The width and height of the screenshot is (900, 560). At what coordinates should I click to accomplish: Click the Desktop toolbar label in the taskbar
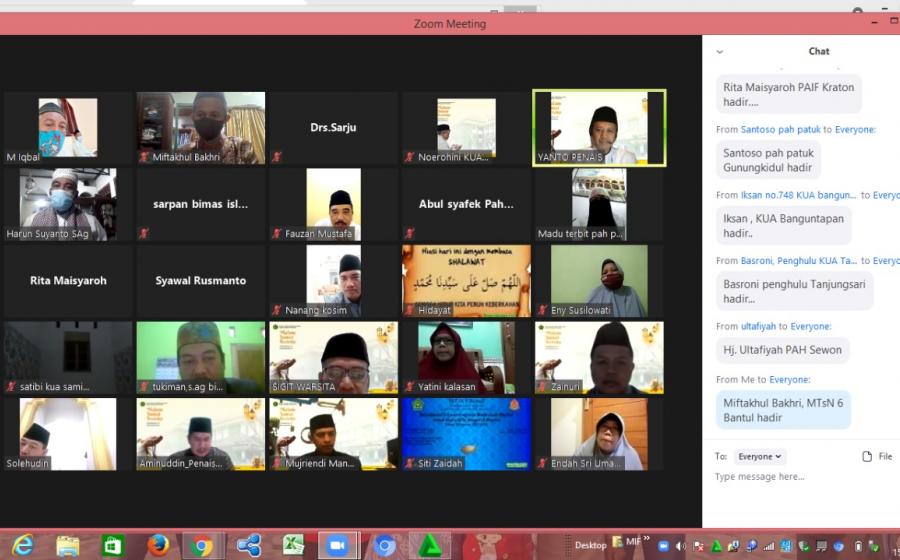590,545
